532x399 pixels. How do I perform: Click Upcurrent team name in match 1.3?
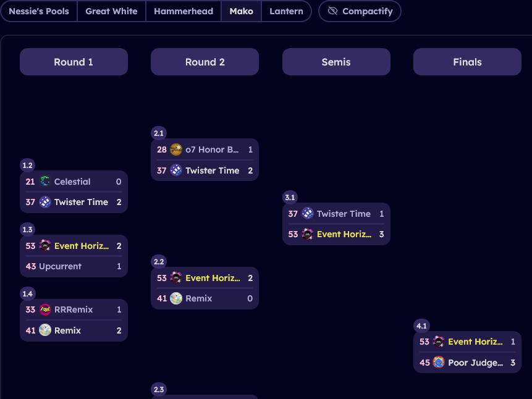60,266
